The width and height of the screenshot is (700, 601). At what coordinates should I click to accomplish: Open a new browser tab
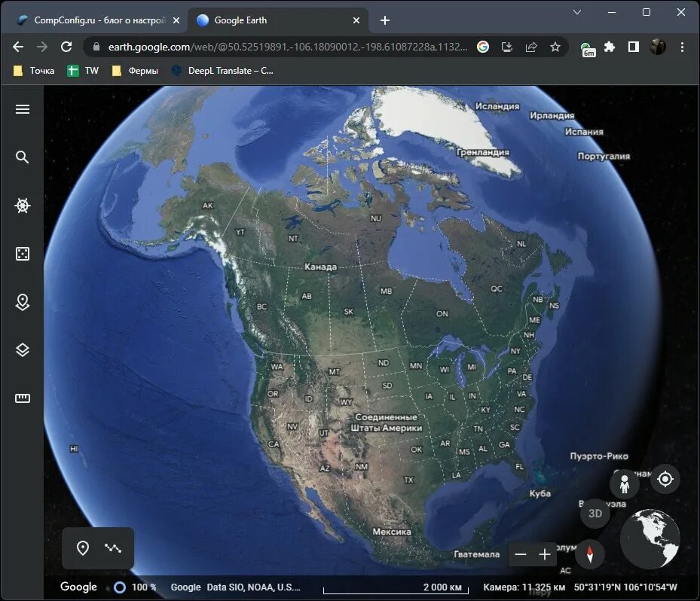[385, 20]
